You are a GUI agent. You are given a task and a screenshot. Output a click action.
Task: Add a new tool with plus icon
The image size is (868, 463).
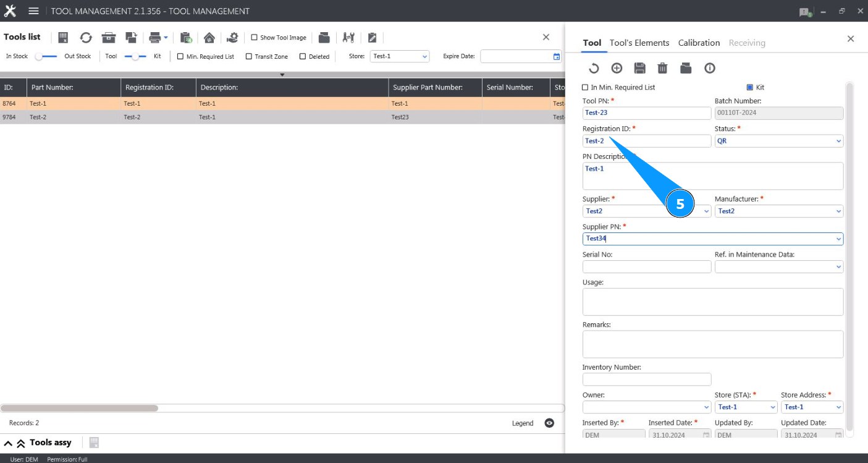(617, 68)
